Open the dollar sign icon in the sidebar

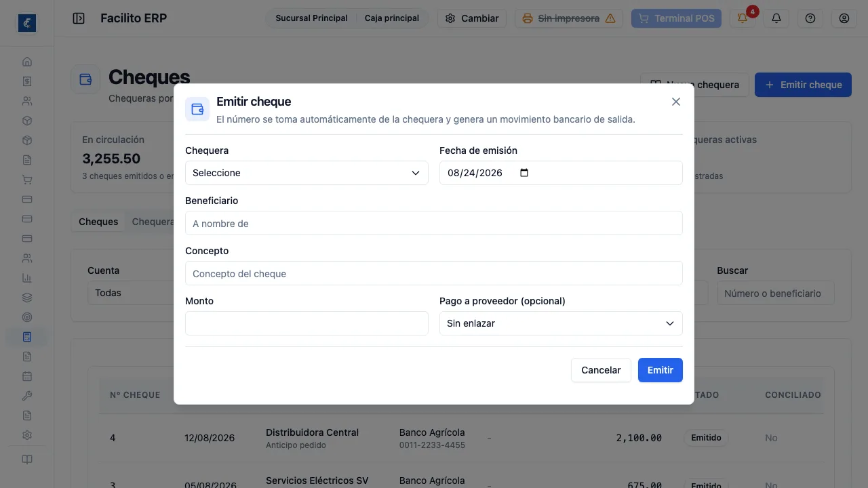click(x=27, y=81)
